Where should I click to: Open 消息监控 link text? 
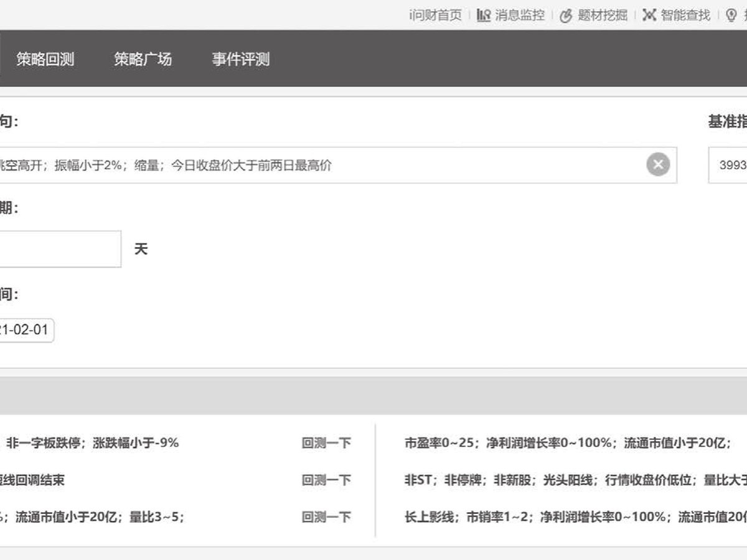[x=519, y=15]
